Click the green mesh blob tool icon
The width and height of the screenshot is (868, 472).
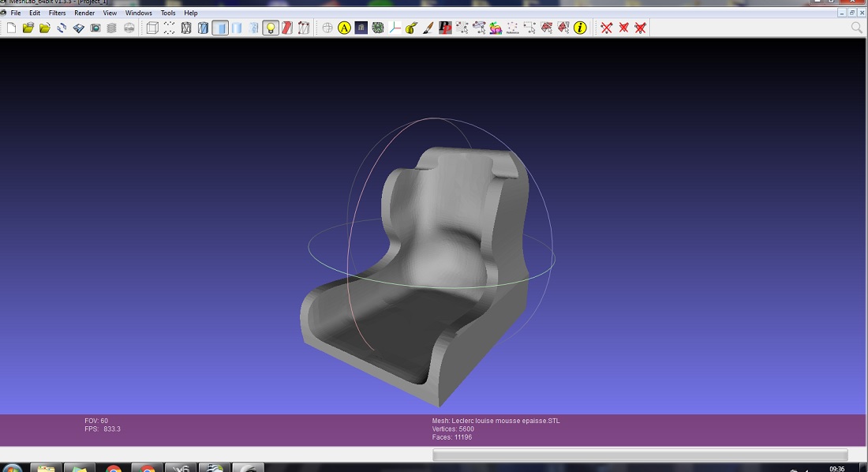coord(377,28)
